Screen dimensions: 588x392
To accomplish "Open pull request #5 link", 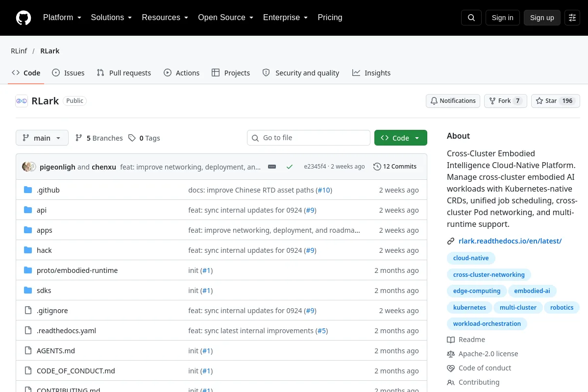I will pos(321,331).
